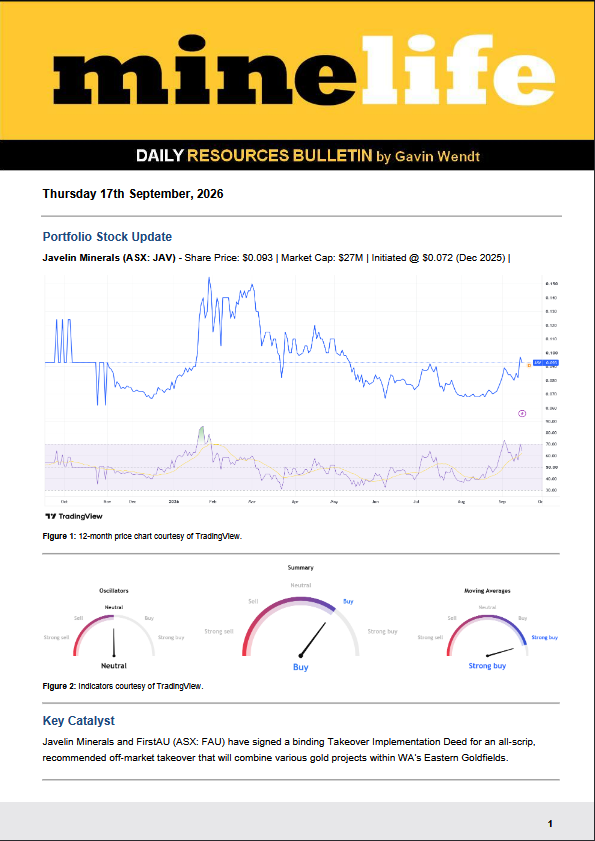Click the Neutral label atop the Summary gauge
This screenshot has width=595, height=841.
pyautogui.click(x=300, y=585)
